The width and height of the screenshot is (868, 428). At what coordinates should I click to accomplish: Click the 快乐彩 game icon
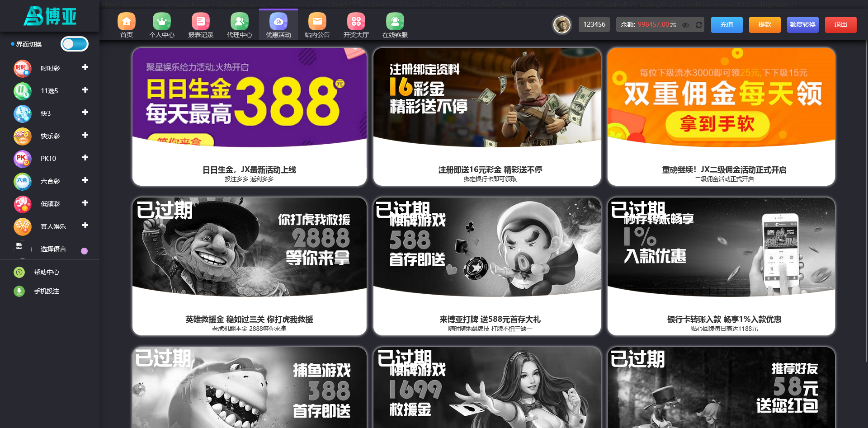tap(23, 136)
